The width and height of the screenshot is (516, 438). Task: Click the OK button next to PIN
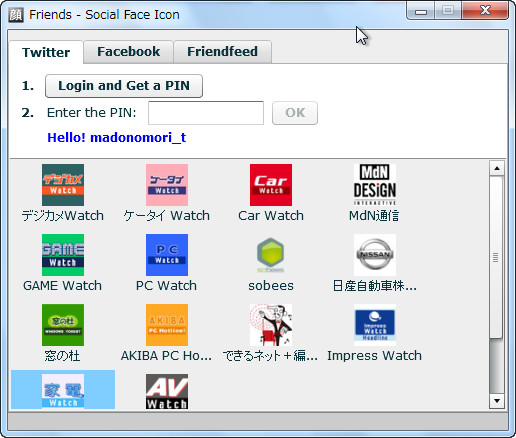tap(295, 113)
